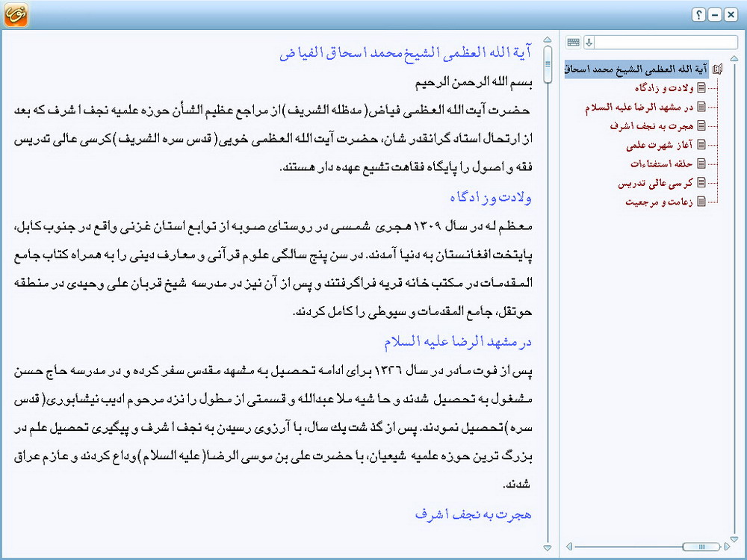Click page icon beside كرسی عالی تدريس
The height and width of the screenshot is (560, 747).
click(701, 182)
